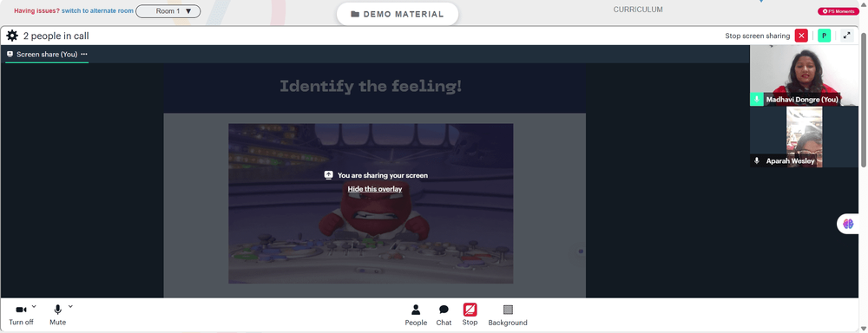Mute the microphone
This screenshot has height=333, width=868.
57,316
